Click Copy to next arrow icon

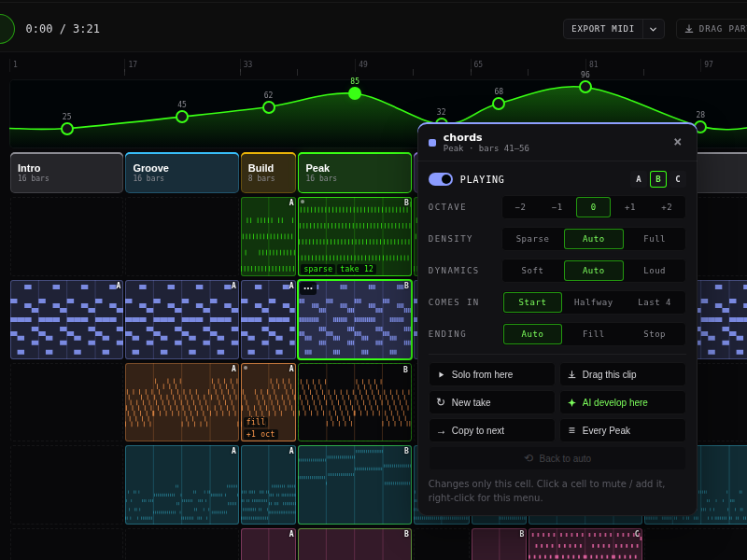pos(441,431)
